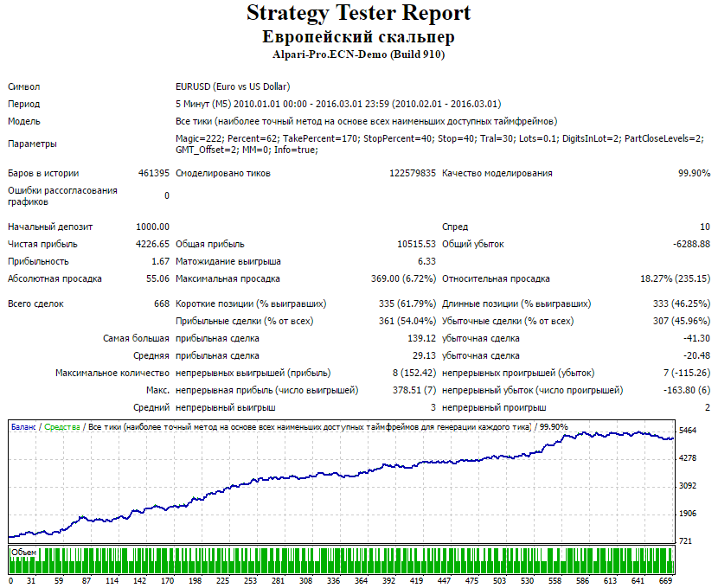
Task: Click total trades value '668'
Action: click(162, 304)
